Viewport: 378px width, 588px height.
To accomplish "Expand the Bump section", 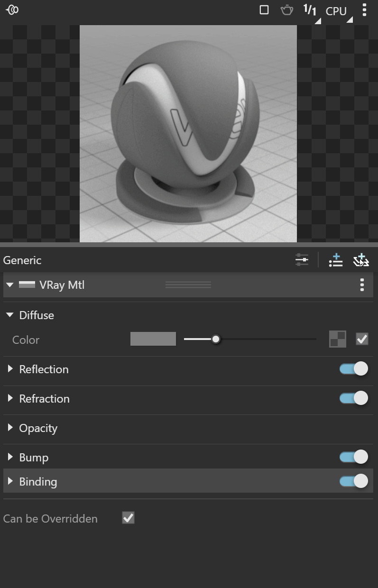I will [10, 457].
